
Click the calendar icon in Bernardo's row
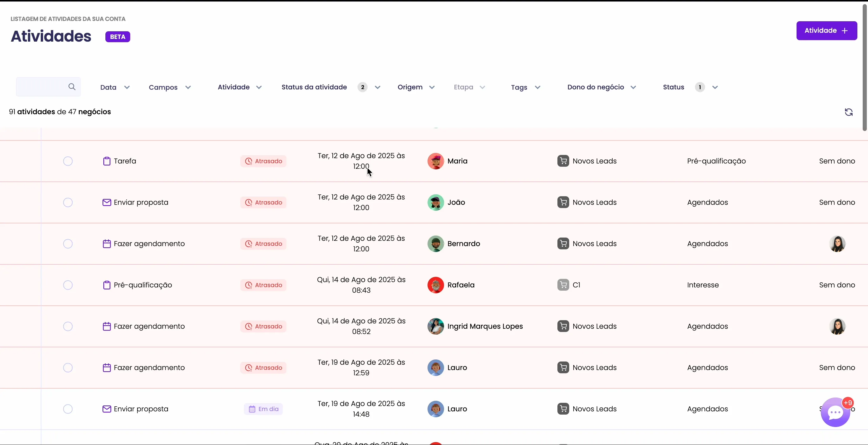pyautogui.click(x=107, y=243)
